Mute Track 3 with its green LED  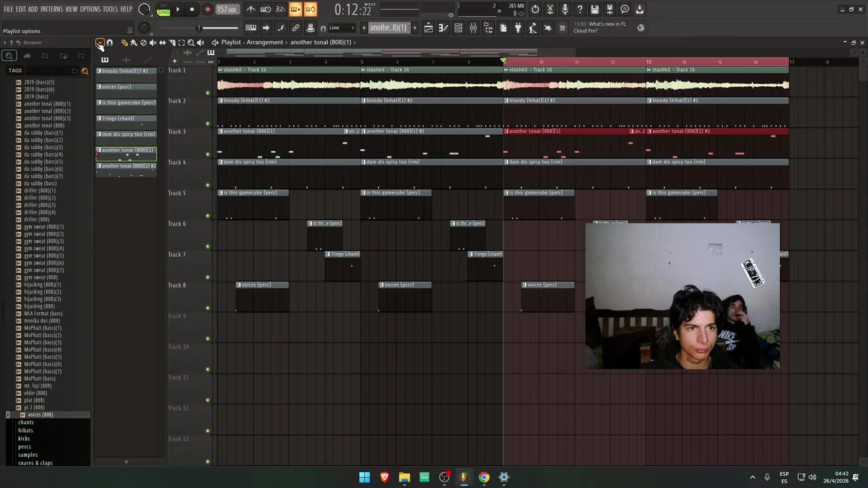208,154
